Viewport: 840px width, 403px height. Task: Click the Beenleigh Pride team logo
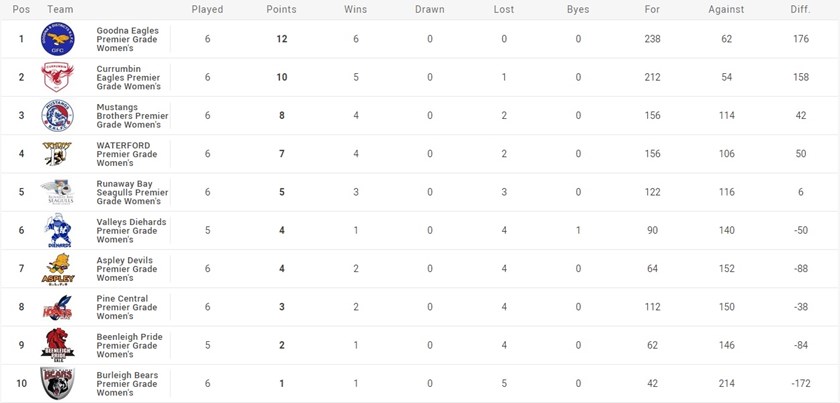[x=57, y=346]
